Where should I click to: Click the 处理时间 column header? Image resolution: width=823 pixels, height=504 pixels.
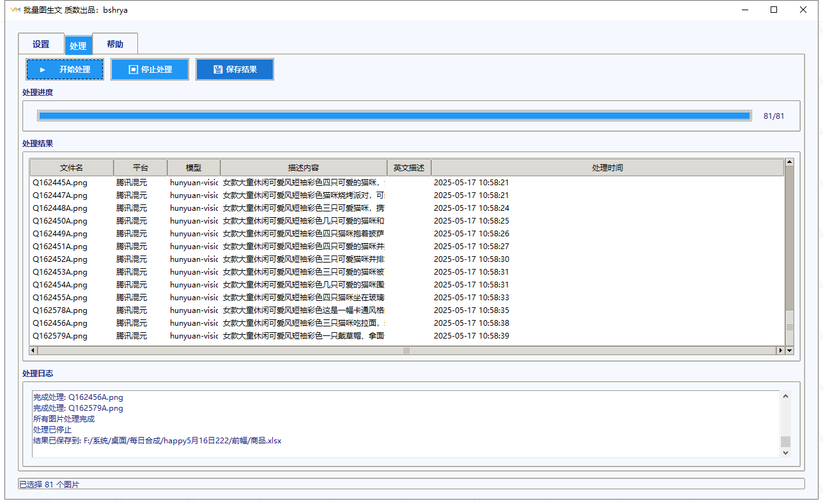(607, 168)
